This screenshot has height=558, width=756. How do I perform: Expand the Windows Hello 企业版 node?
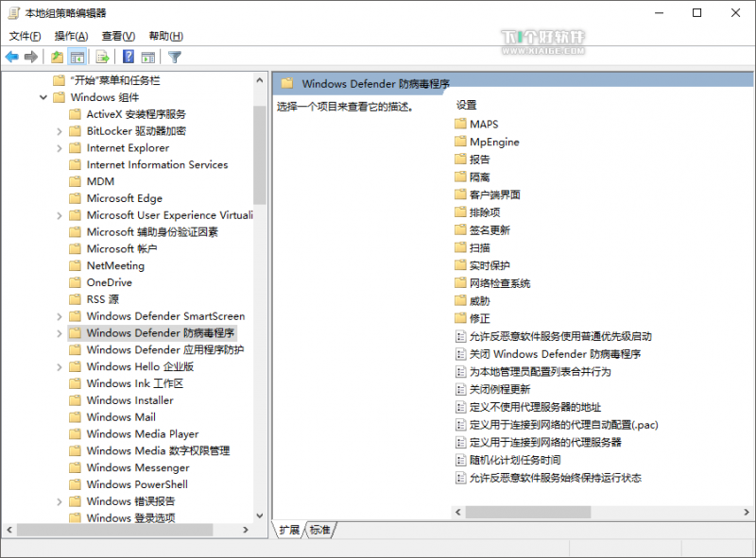(60, 367)
